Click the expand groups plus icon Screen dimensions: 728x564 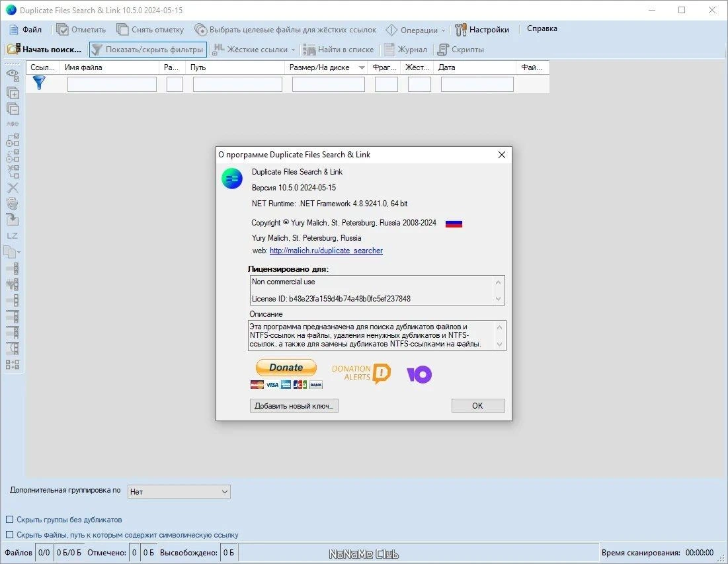pos(13,93)
